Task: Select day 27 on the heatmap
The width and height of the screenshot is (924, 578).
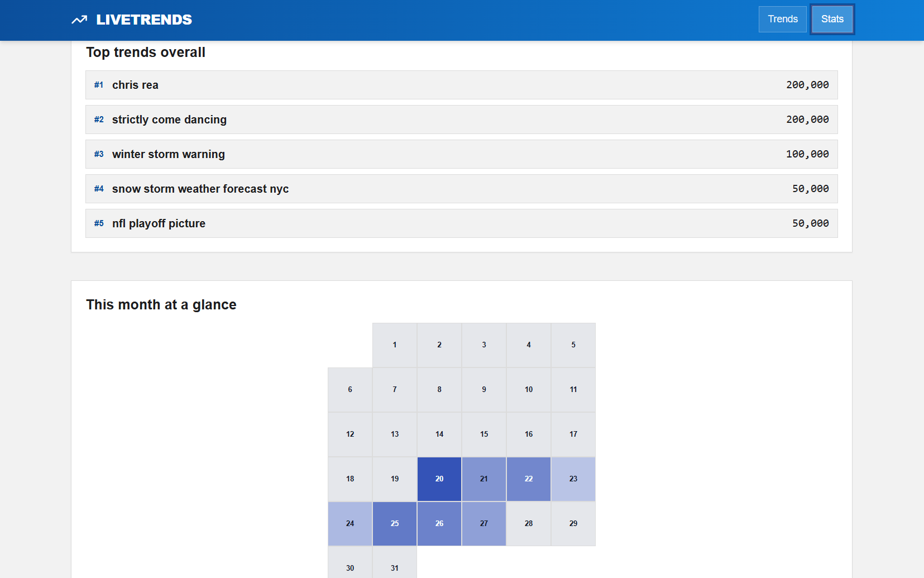Action: (x=483, y=523)
